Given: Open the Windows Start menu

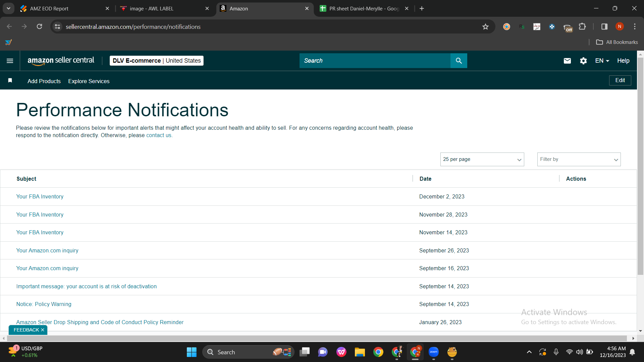Looking at the screenshot, I should pos(192,352).
